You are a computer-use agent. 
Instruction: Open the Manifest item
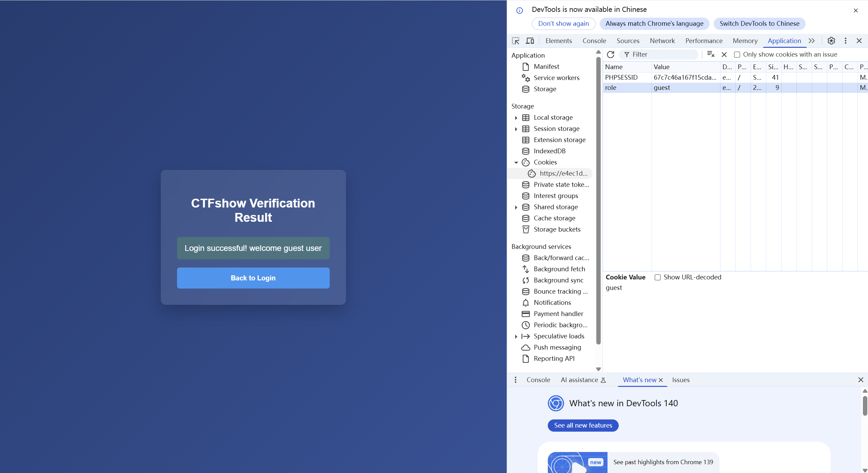(x=546, y=67)
